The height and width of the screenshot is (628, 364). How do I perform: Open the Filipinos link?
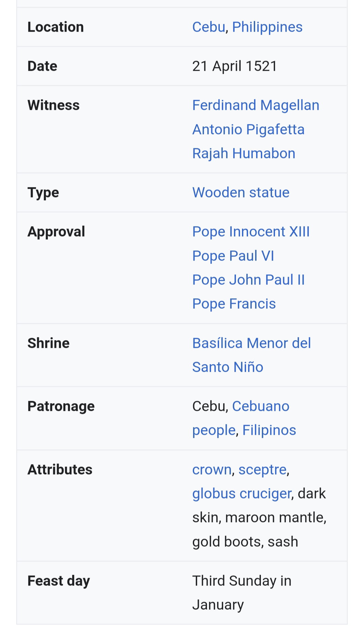(x=269, y=430)
